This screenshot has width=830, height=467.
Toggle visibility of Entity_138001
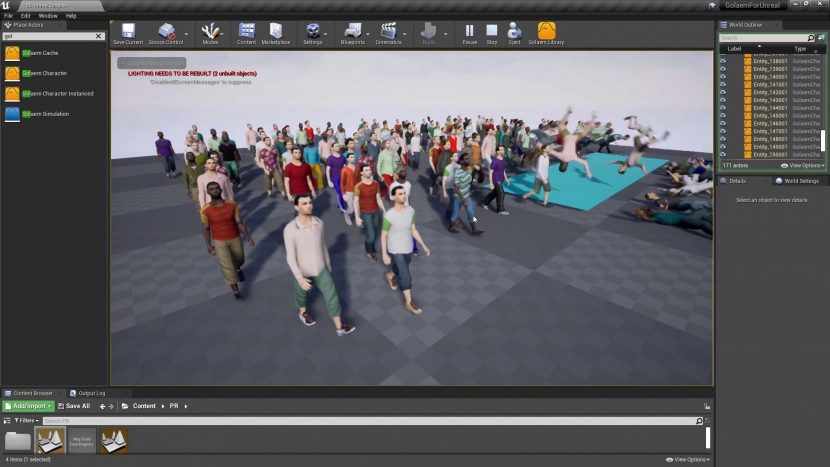pyautogui.click(x=723, y=61)
